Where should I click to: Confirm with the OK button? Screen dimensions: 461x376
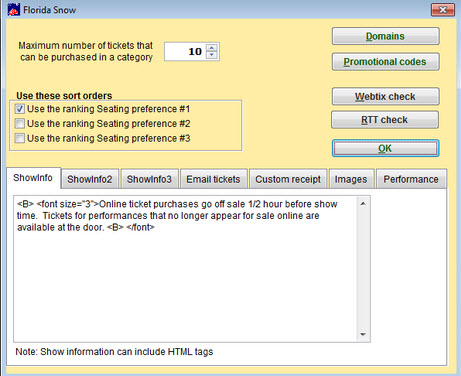385,148
